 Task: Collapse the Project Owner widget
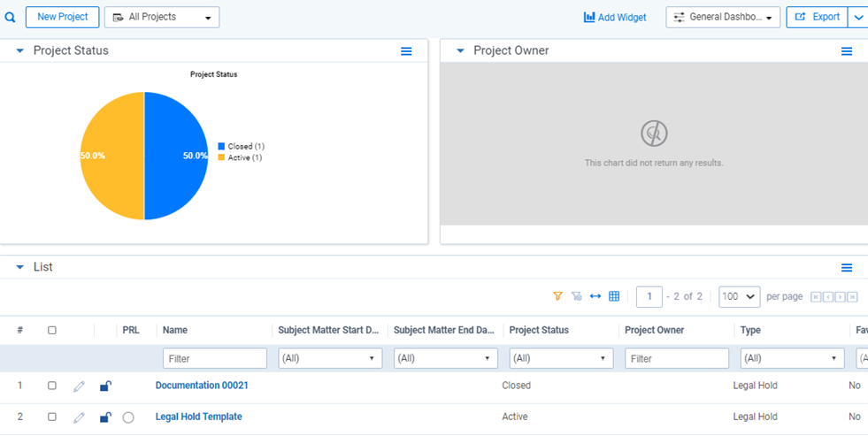point(460,51)
